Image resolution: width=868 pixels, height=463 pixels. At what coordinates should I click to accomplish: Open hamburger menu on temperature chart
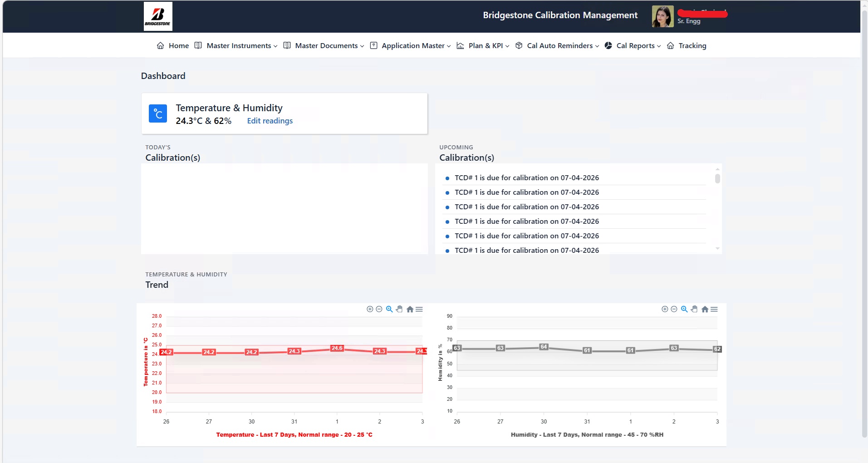coord(419,309)
